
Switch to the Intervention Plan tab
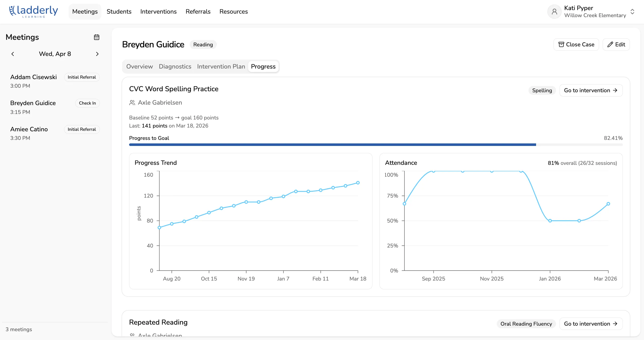tap(221, 67)
